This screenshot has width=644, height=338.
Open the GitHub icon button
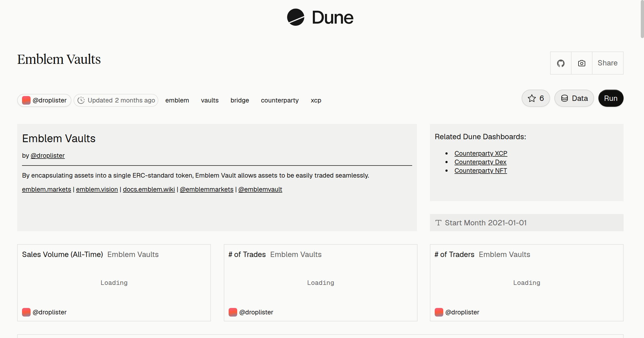tap(561, 63)
